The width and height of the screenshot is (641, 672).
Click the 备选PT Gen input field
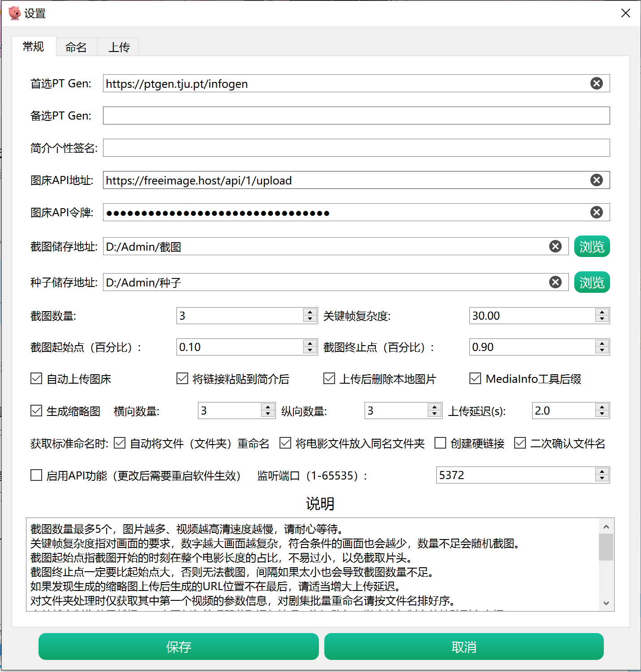point(356,116)
